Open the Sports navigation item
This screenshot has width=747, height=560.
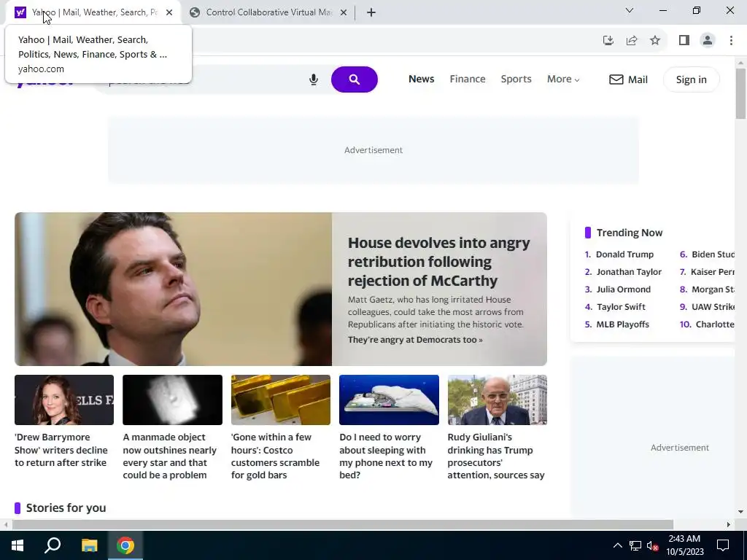click(x=516, y=79)
